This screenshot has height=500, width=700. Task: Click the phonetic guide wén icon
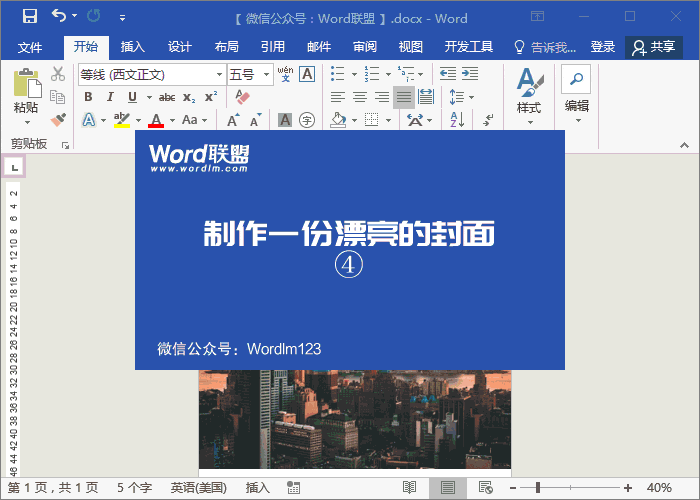[x=285, y=74]
